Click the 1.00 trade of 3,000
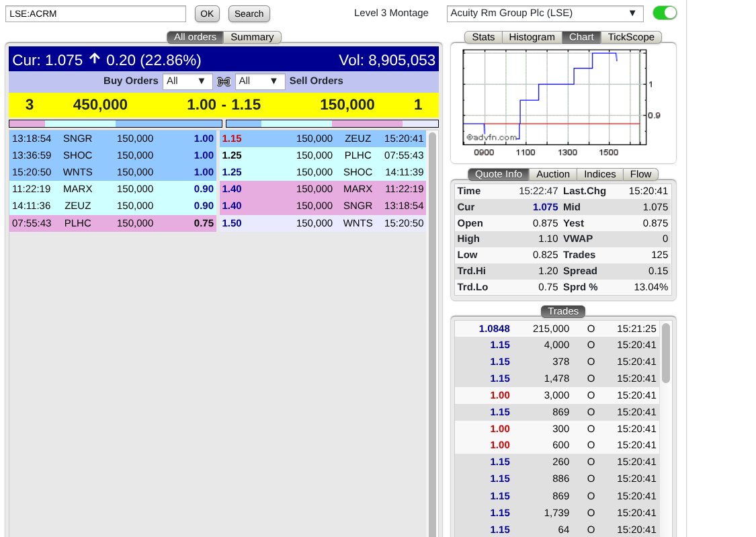 click(557, 395)
